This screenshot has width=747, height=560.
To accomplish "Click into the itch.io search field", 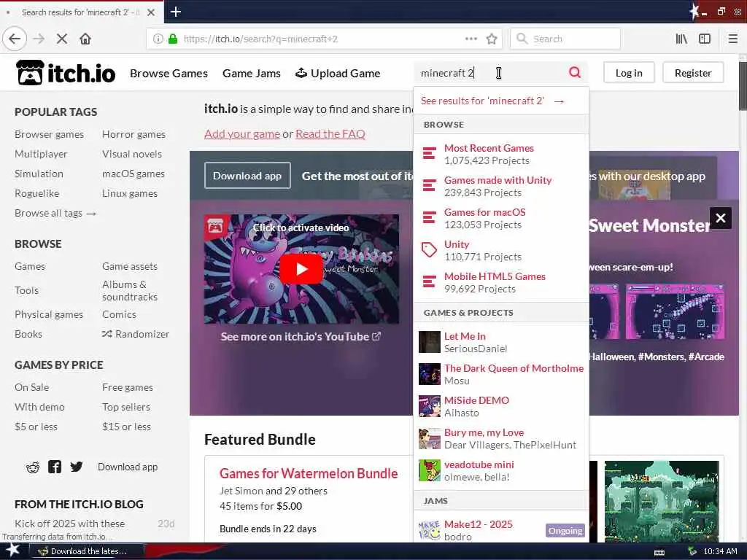I will (491, 73).
